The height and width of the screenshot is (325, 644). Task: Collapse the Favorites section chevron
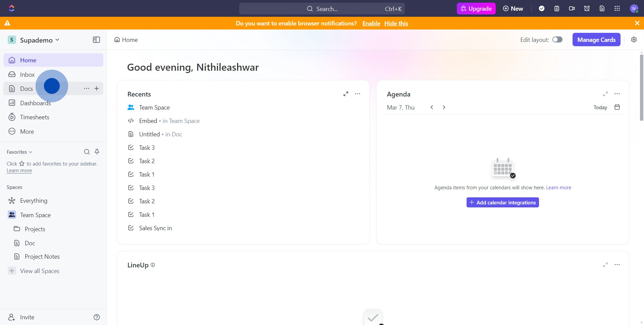tap(31, 152)
